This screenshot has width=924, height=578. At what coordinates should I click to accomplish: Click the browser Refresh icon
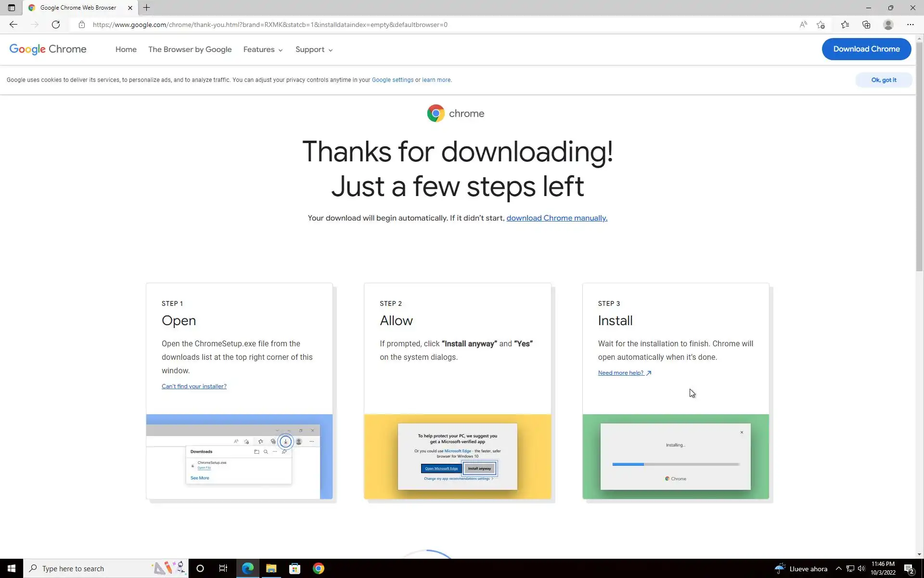click(x=56, y=25)
